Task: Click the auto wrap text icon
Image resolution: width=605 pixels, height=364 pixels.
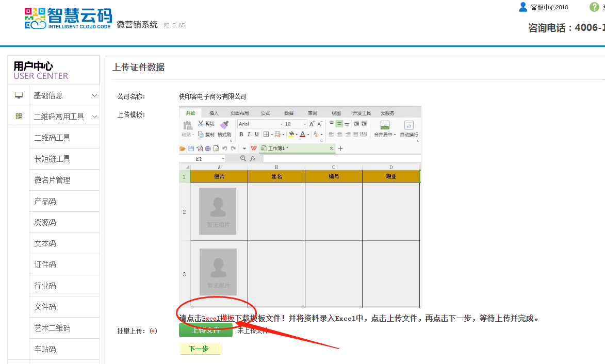Action: point(408,125)
